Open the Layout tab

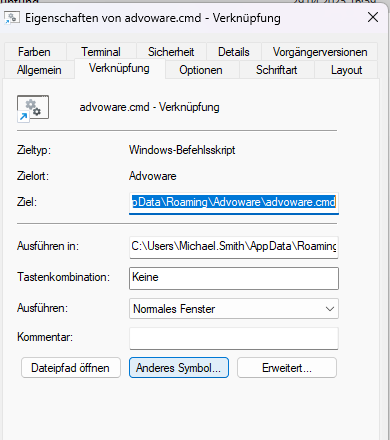346,70
